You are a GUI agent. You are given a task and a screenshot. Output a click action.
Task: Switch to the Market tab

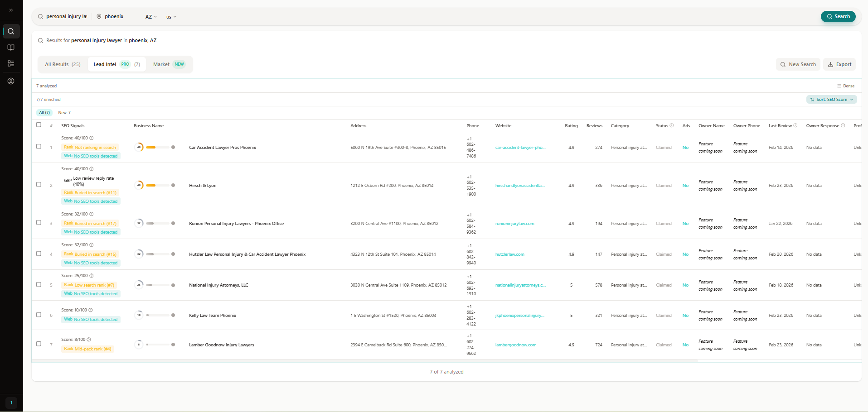click(169, 64)
